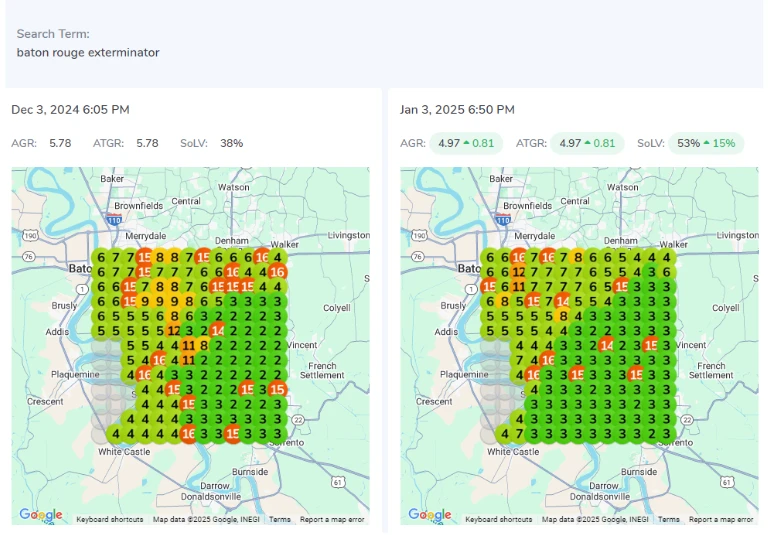768x535 pixels.
Task: Open the Terms link under the left map
Action: pyautogui.click(x=279, y=519)
